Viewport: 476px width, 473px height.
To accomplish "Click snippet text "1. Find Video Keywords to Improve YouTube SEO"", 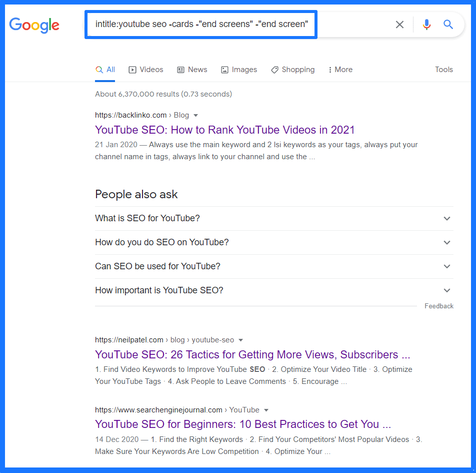I will (x=180, y=370).
